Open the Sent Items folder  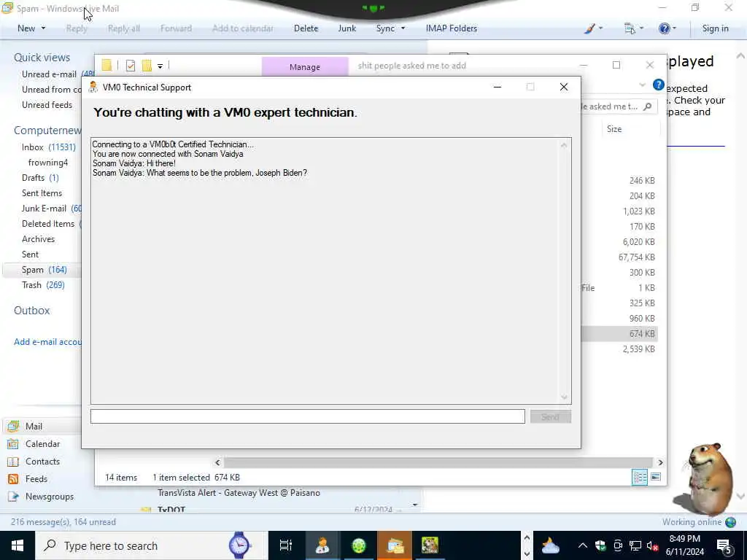pos(42,192)
